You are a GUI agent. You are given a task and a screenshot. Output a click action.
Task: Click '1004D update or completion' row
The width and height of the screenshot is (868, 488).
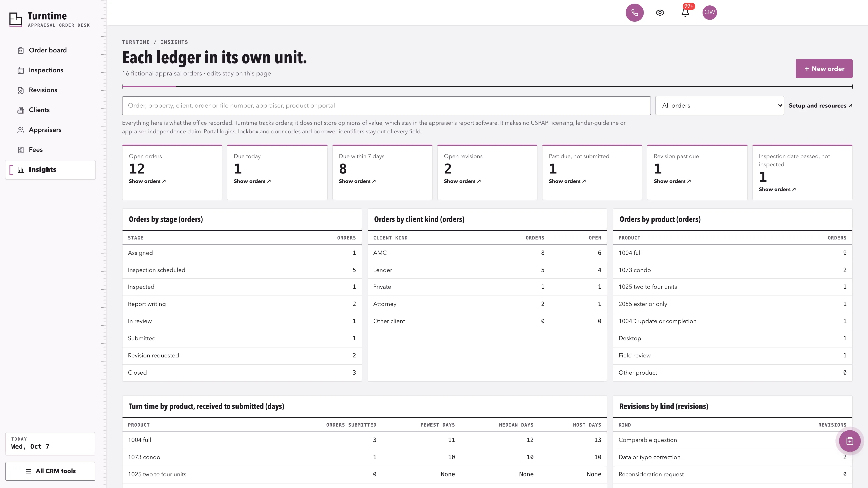click(733, 321)
